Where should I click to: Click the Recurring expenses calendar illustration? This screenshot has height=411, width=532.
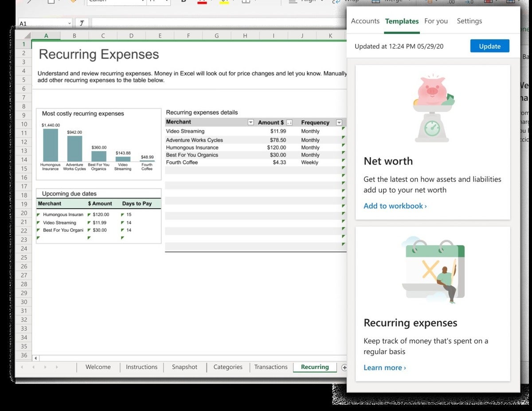tap(433, 270)
